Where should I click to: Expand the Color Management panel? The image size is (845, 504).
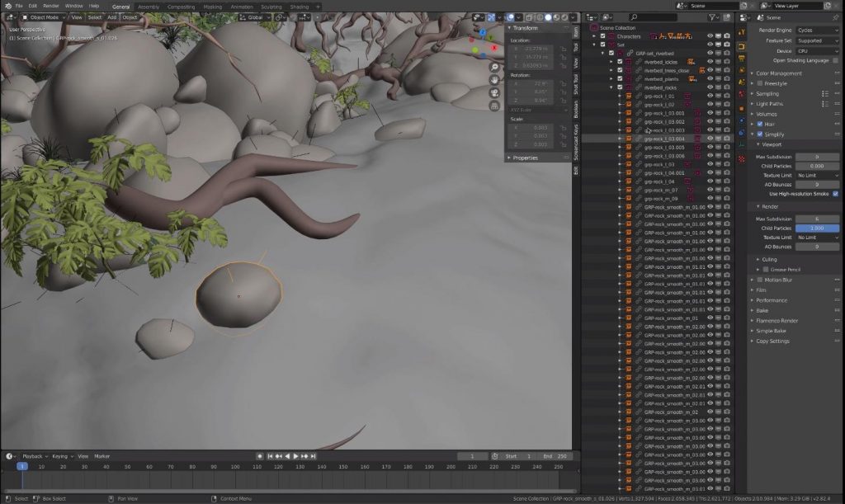point(779,73)
